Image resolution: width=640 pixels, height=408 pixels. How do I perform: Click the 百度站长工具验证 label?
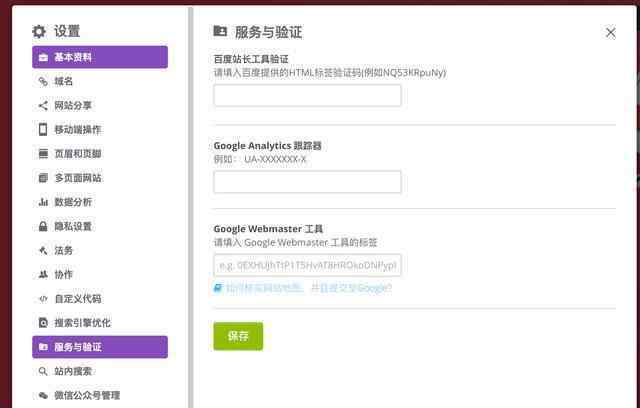[251, 59]
